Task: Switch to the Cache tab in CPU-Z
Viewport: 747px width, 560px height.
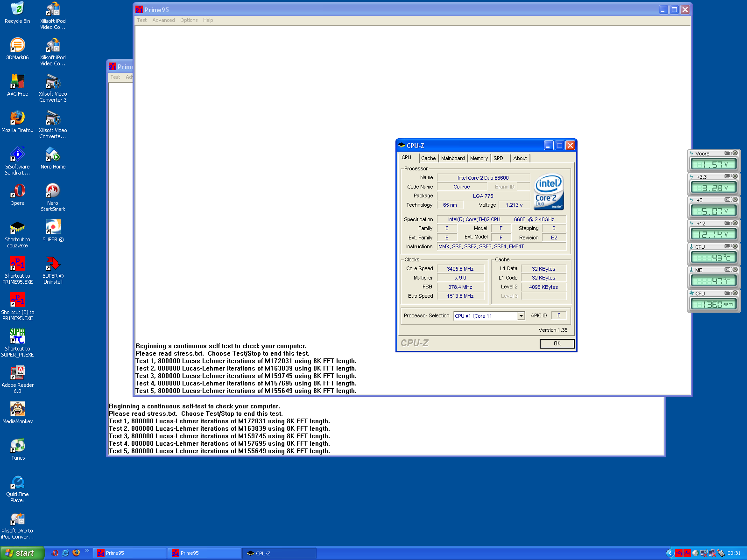Action: 428,158
